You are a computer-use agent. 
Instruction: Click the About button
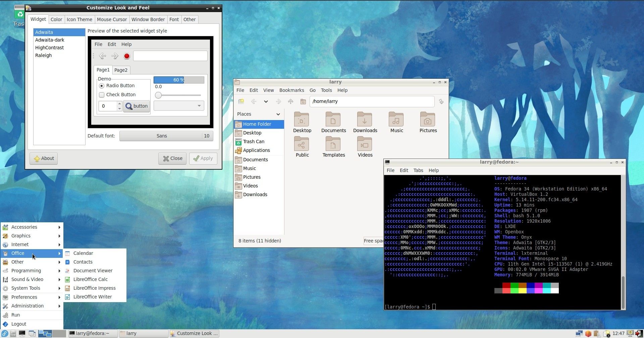coord(43,158)
